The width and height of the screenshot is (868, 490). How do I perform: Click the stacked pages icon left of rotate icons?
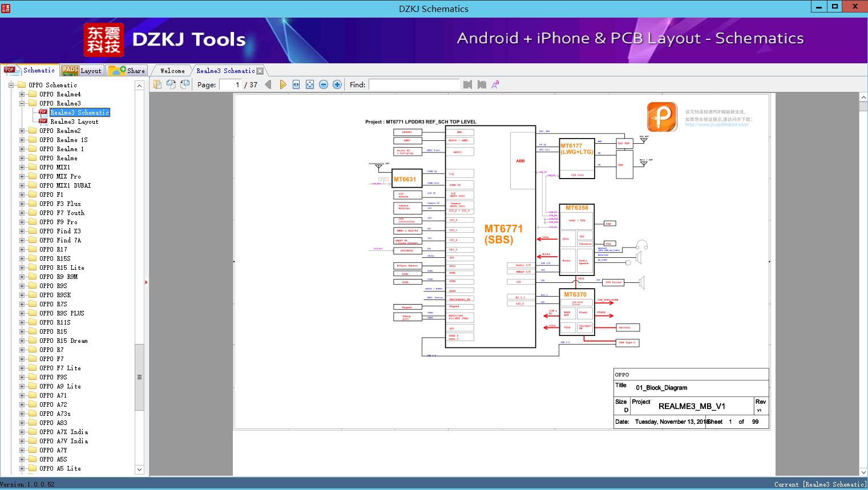tap(157, 84)
